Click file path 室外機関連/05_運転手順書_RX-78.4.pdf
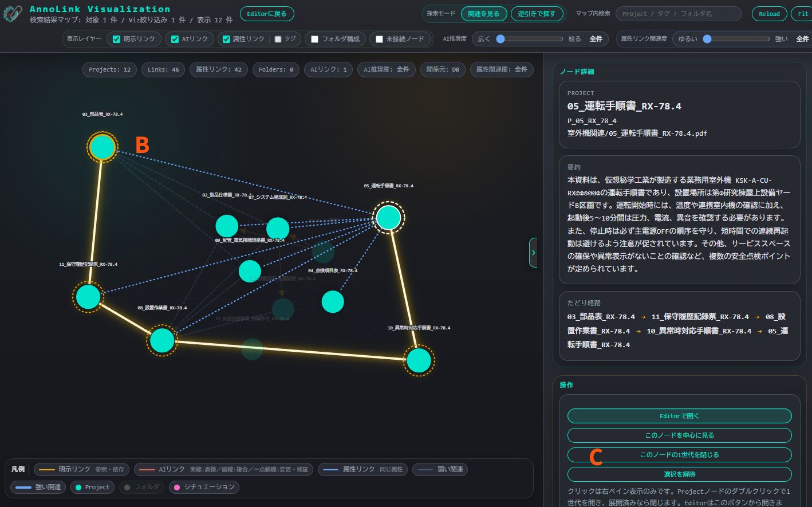Screen dimensions: 812x507 pos(637,133)
